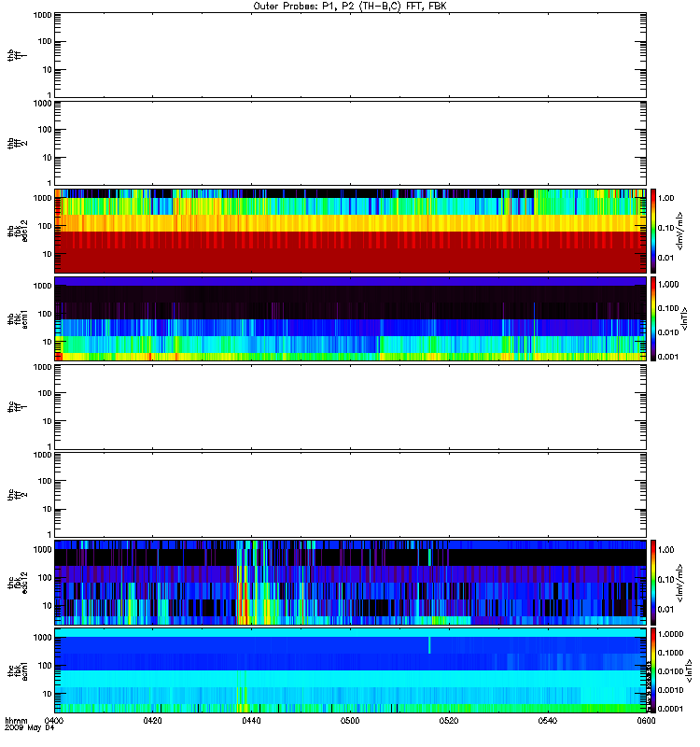Open the empty thc fff 1 panel
This screenshot has height=747, width=700.
point(351,407)
